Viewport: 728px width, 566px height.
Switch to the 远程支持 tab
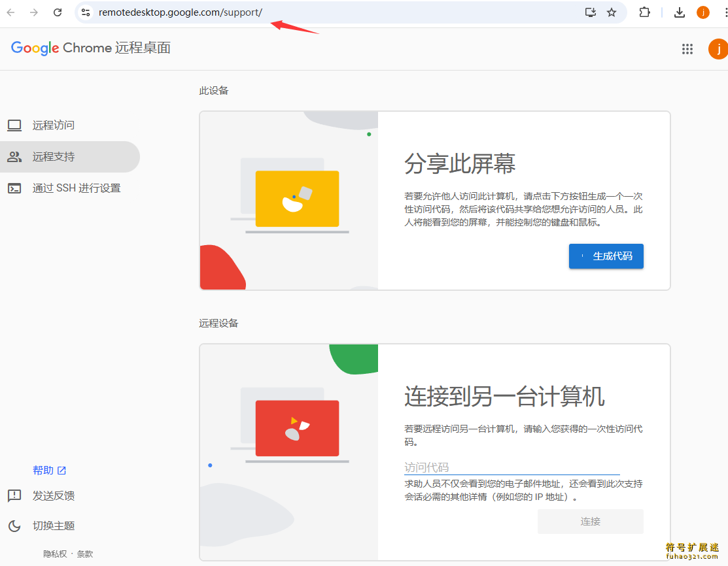[x=69, y=157]
